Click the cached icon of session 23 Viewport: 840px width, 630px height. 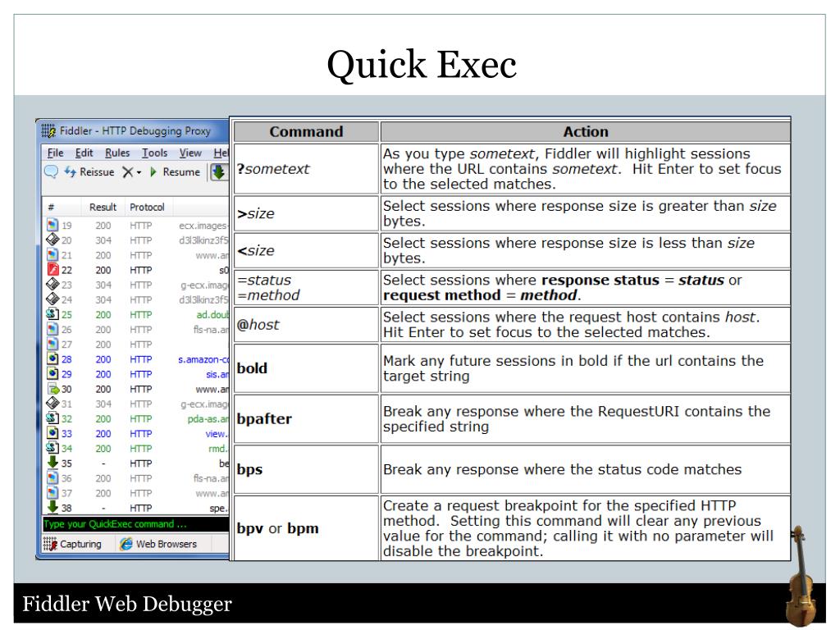click(52, 284)
